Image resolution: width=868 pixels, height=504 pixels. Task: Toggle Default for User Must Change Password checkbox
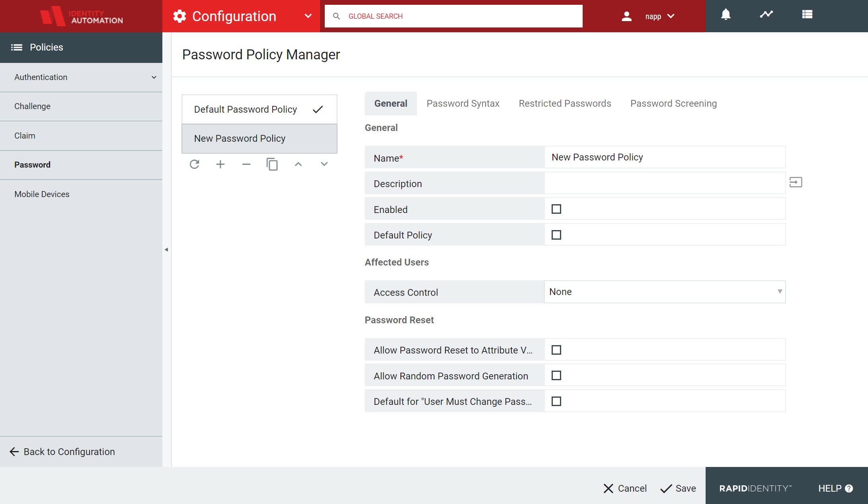coord(556,401)
